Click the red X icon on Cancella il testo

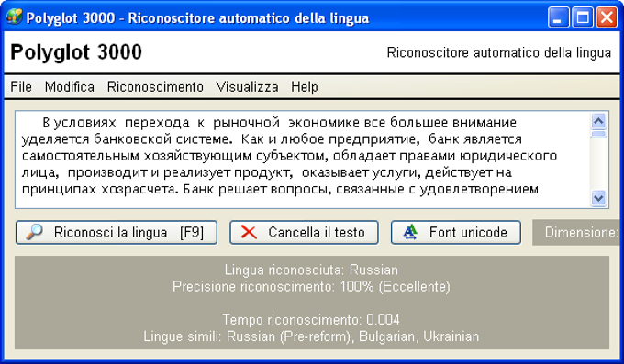[x=249, y=232]
